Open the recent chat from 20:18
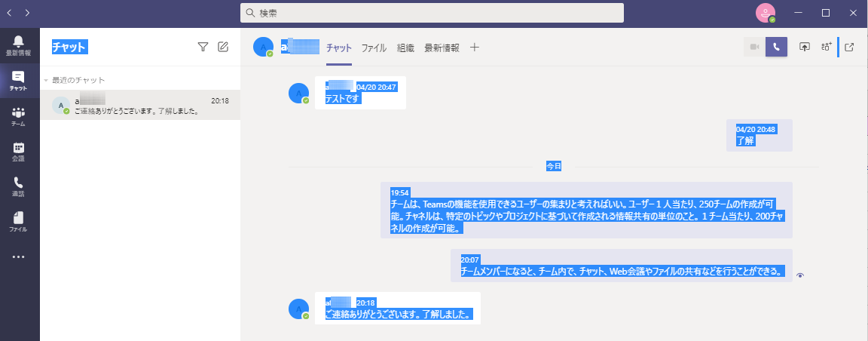Viewport: 868px width, 341px height. [140, 105]
